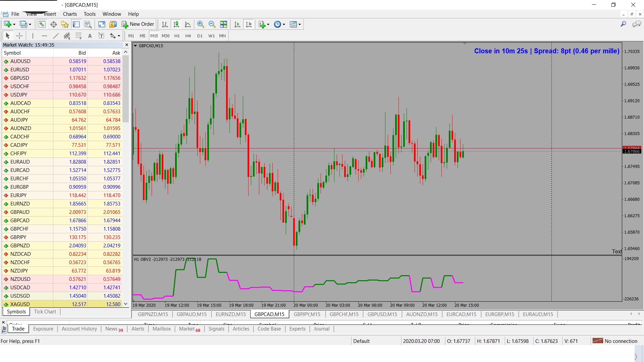Viewport: 644px width, 362px height.
Task: Switch to candlestick chart mode
Action: click(x=176, y=24)
